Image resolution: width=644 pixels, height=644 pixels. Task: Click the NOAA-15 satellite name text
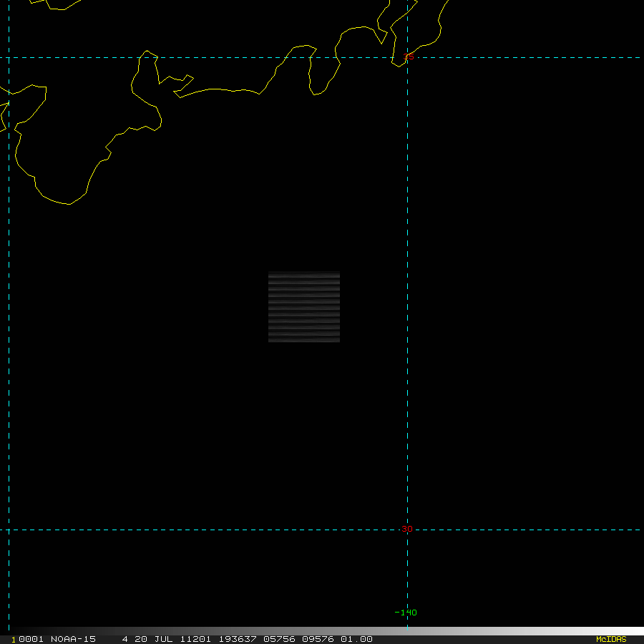pyautogui.click(x=73, y=639)
